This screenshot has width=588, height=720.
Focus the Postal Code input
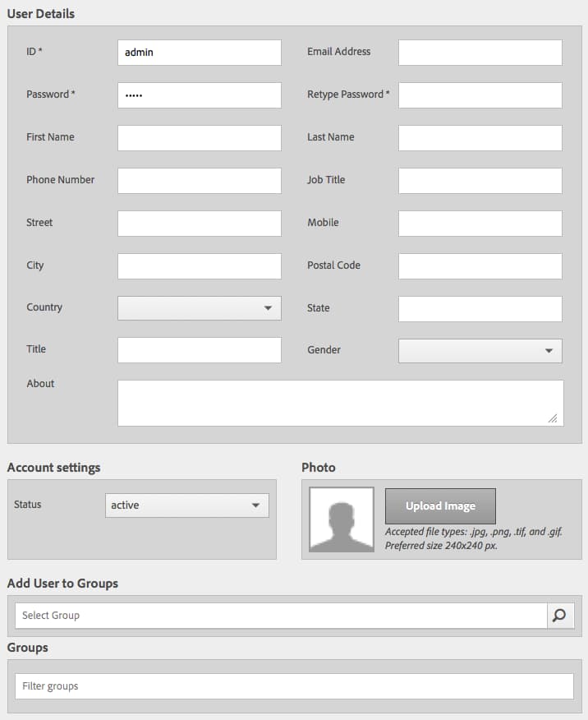[480, 265]
